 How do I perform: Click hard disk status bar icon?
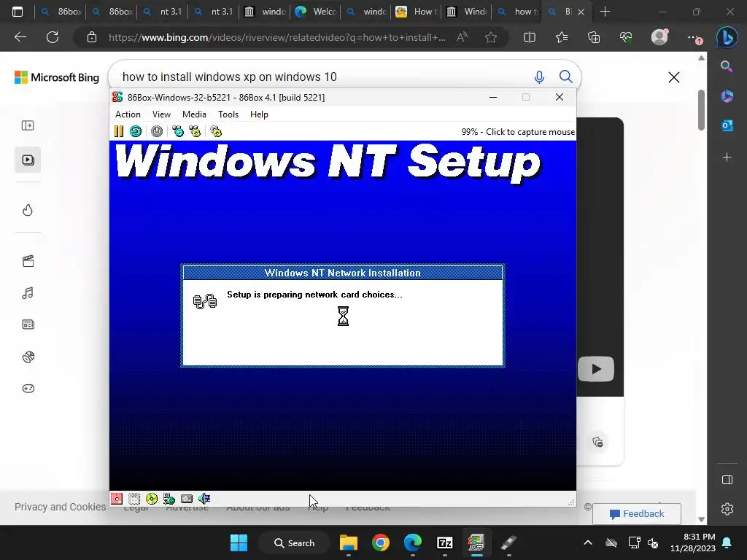(186, 499)
